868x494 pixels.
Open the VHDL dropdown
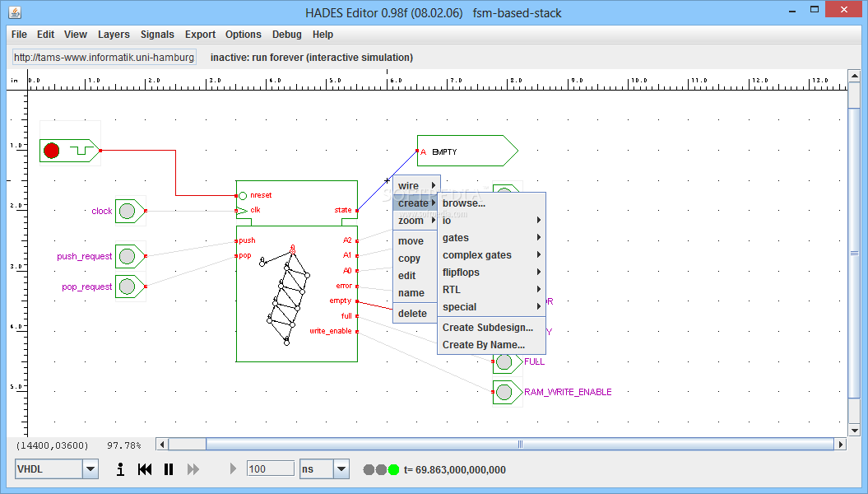pos(91,469)
